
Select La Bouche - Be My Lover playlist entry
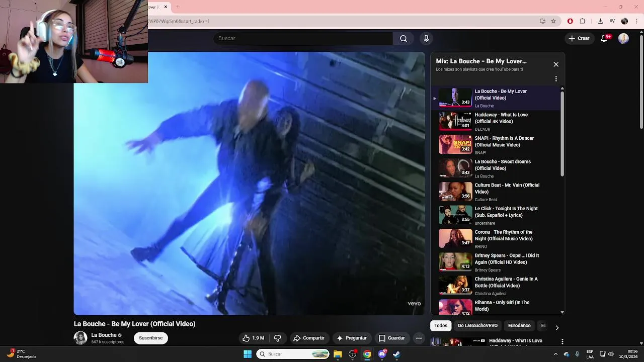(496, 98)
